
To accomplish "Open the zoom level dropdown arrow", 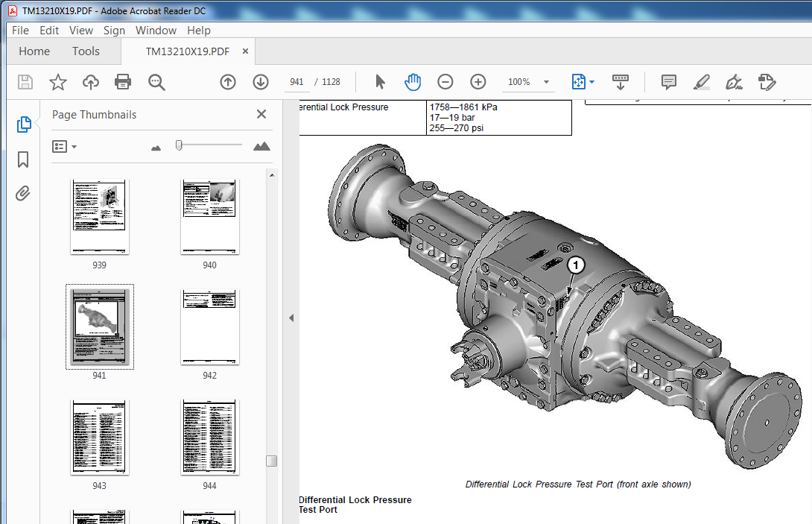I will tap(546, 82).
